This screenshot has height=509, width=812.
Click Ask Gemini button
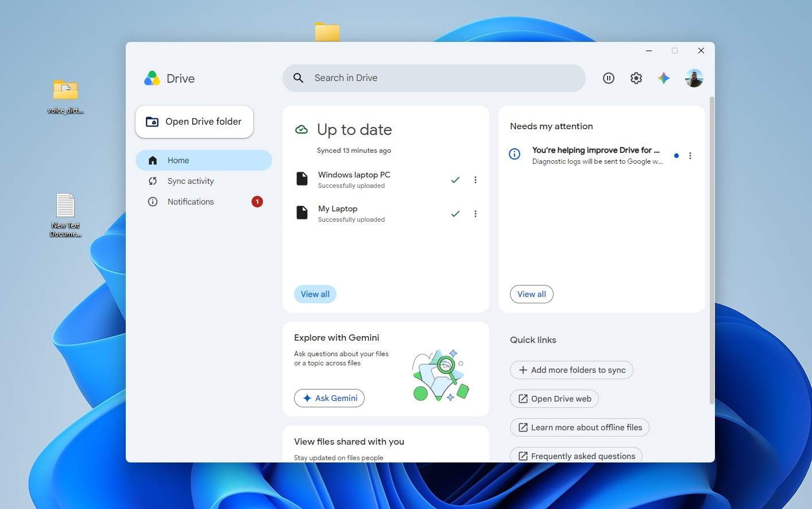click(x=329, y=398)
